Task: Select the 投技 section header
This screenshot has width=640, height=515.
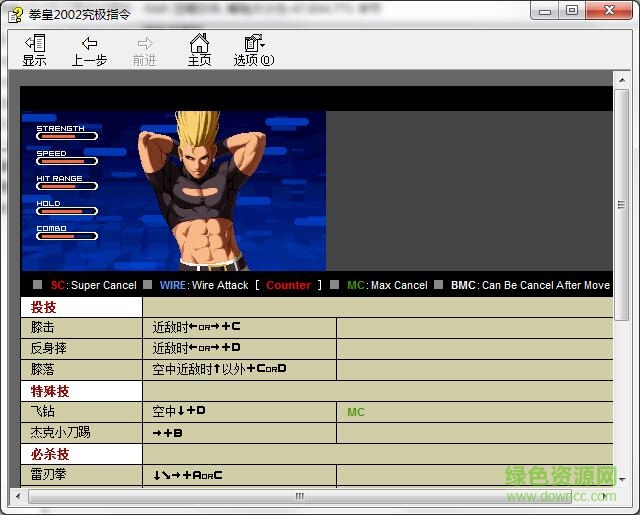Action: [45, 307]
